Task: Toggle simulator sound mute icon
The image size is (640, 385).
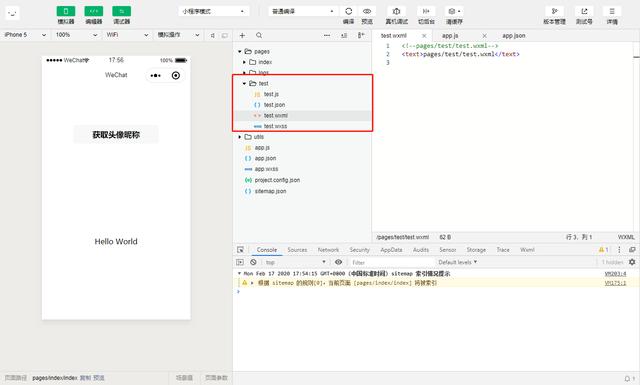Action: pos(212,36)
